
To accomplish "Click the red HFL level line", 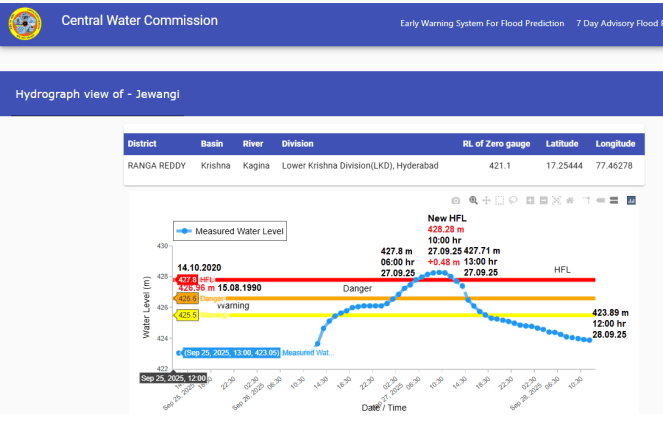I will click(520, 280).
